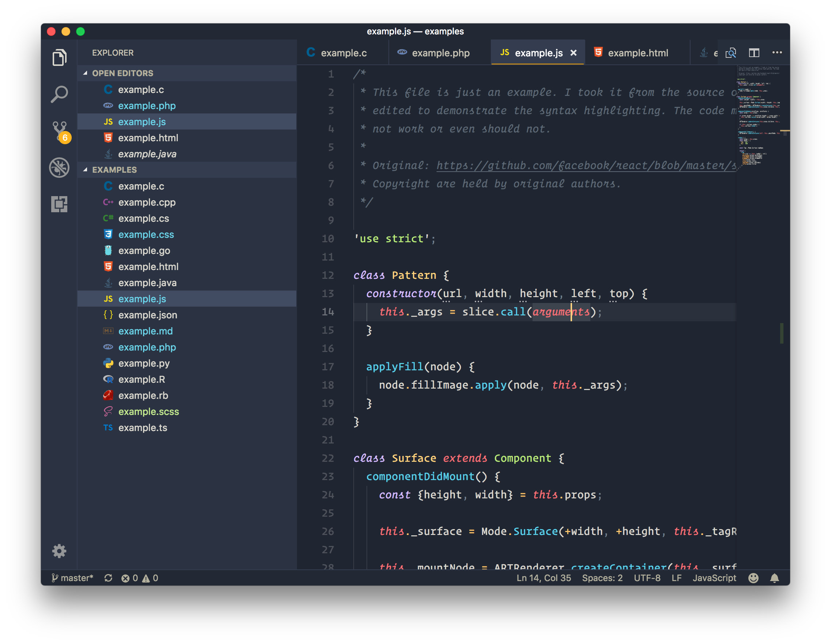Collapse the Open Editors section
The width and height of the screenshot is (831, 644).
click(123, 73)
